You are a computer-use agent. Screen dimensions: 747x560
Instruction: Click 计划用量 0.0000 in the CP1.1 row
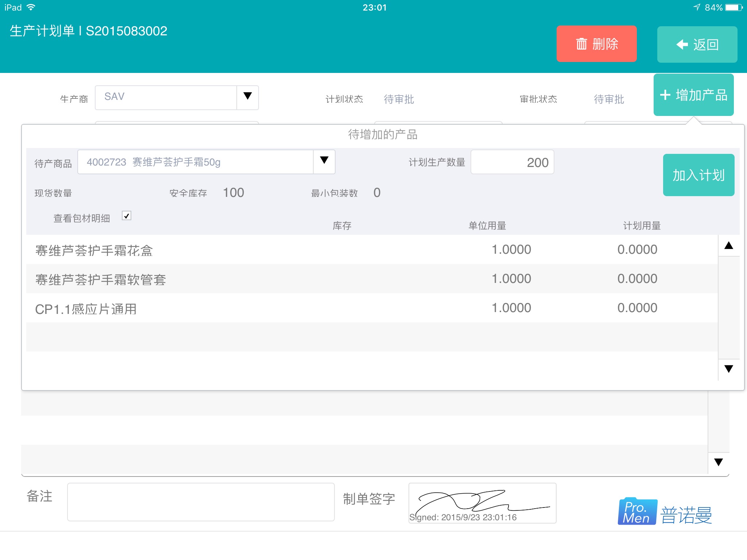pyautogui.click(x=637, y=308)
